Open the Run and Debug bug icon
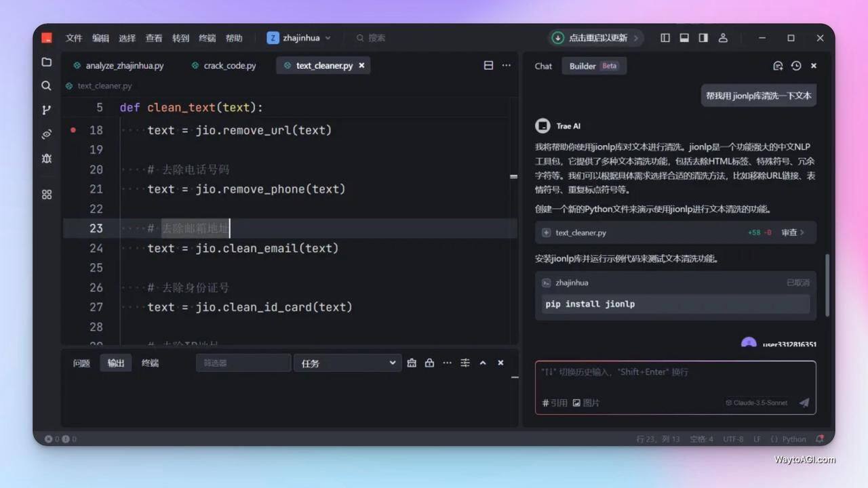868x488 pixels. tap(46, 158)
